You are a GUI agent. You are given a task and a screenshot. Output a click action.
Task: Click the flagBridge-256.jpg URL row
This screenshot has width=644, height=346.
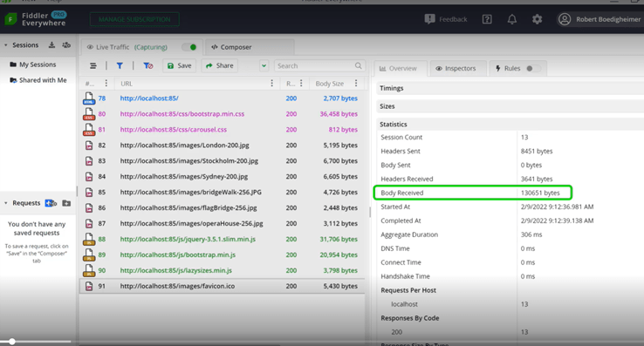pyautogui.click(x=188, y=207)
